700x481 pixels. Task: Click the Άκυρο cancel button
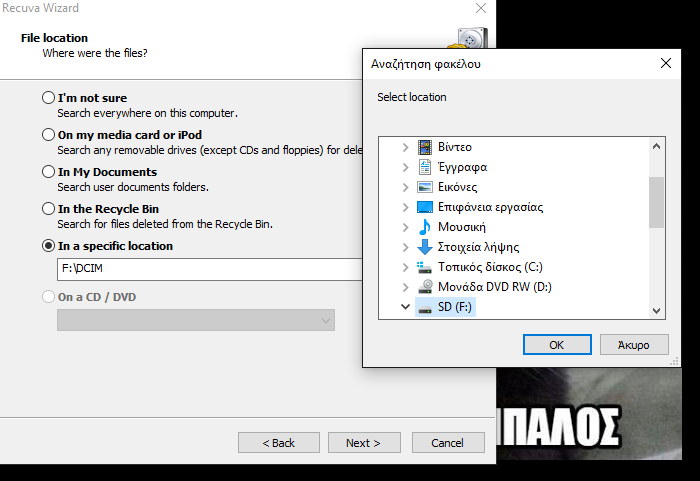click(634, 345)
